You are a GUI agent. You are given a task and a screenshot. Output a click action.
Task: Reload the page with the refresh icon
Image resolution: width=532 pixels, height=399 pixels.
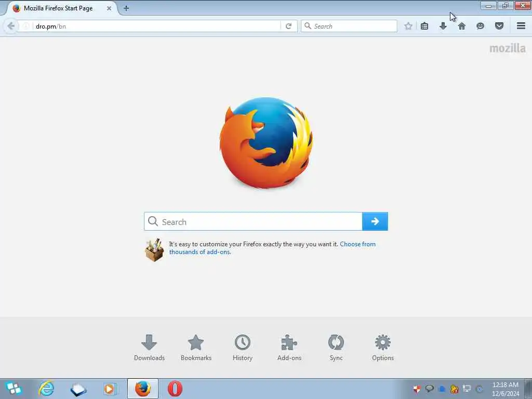(x=288, y=26)
